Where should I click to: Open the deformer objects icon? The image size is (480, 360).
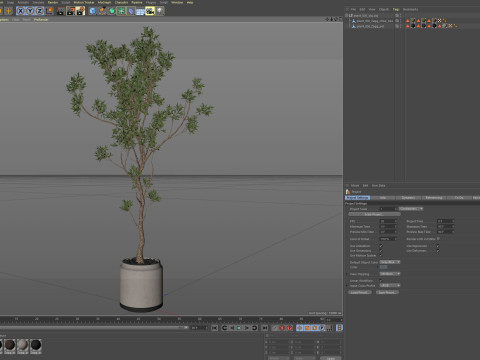pos(131,11)
